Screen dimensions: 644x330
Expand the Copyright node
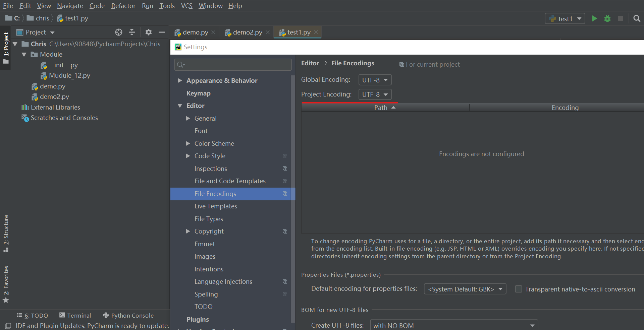(x=188, y=231)
